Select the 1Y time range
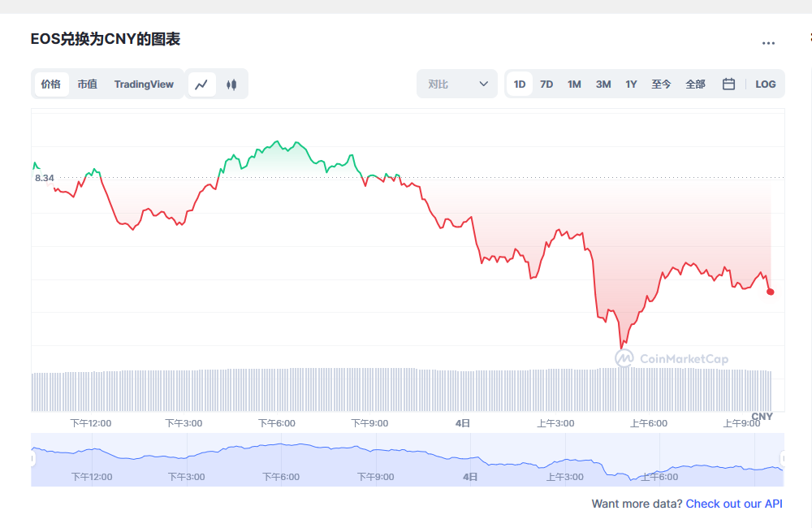 point(631,84)
